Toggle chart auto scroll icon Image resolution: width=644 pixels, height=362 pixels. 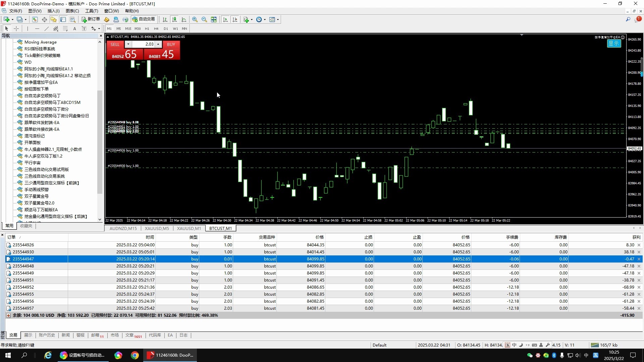tap(225, 19)
